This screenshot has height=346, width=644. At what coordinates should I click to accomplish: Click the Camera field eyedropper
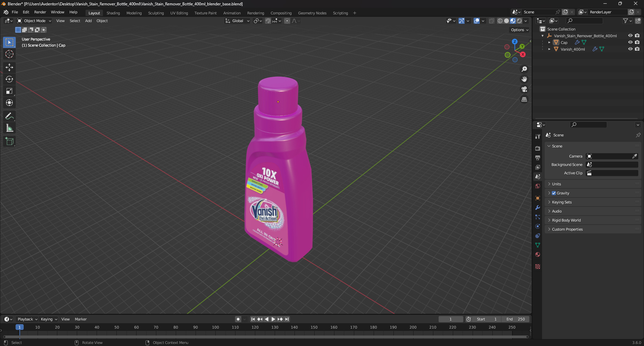pos(635,156)
